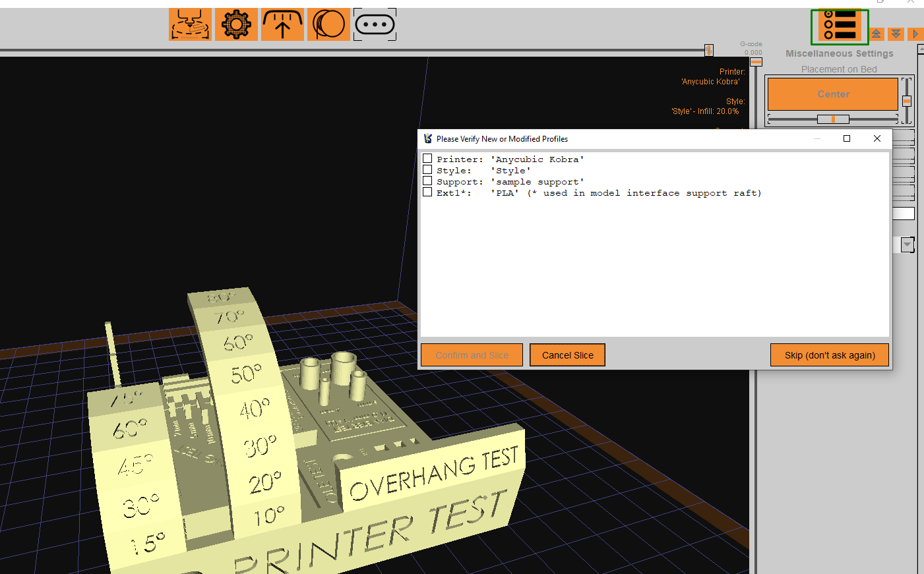Image resolution: width=924 pixels, height=574 pixels.
Task: Open the Material filament spool icon
Action: (328, 24)
